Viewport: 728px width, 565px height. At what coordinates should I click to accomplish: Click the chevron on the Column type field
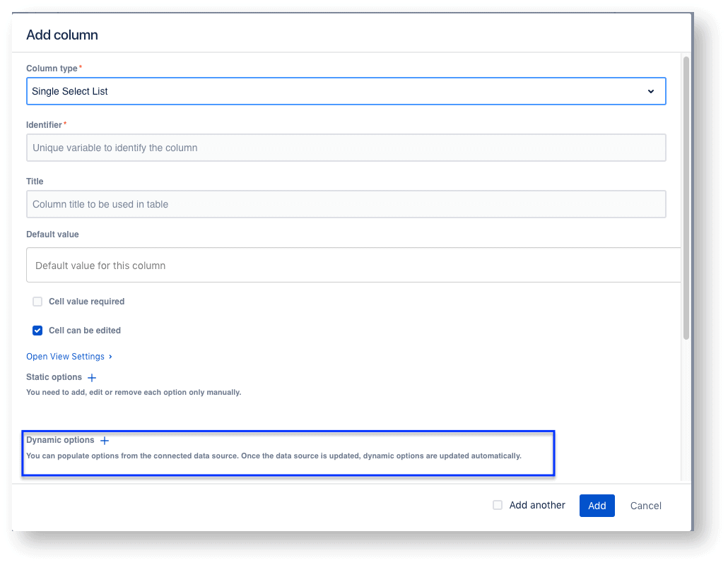tap(651, 91)
